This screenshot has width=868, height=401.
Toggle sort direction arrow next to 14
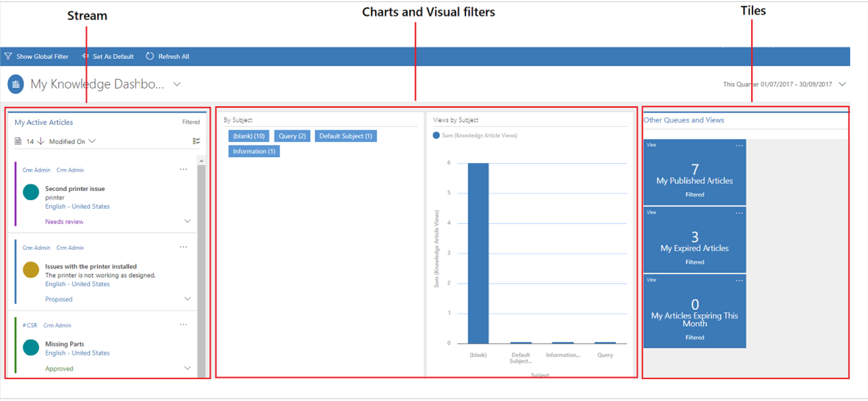tap(41, 142)
